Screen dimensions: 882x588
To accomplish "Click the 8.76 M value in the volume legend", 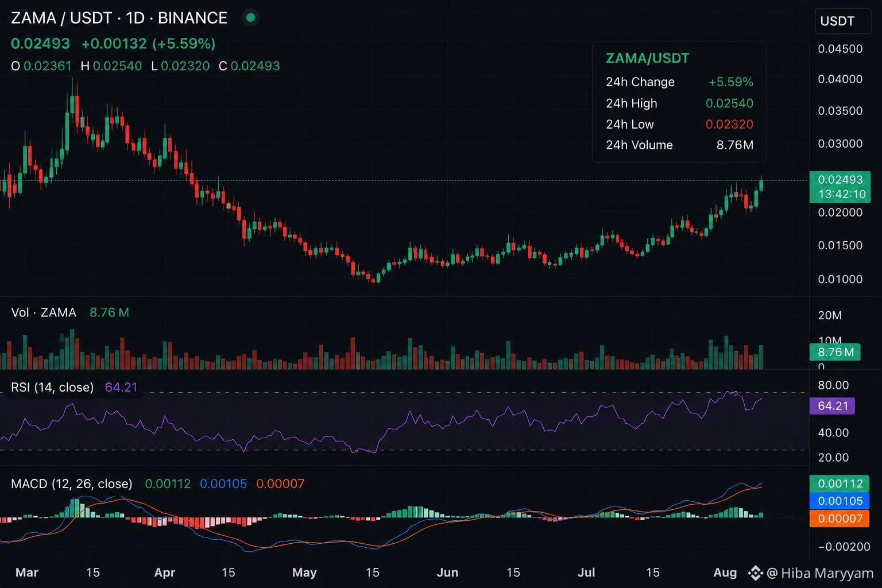I will click(109, 312).
